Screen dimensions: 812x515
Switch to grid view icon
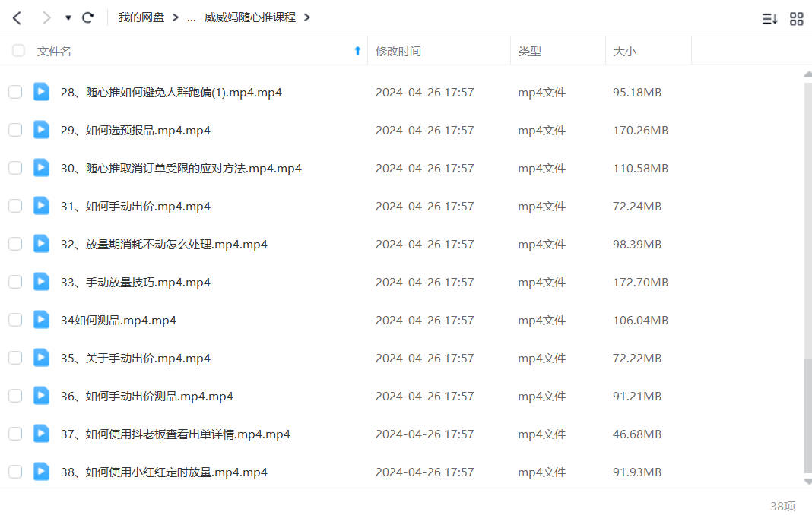coord(797,19)
